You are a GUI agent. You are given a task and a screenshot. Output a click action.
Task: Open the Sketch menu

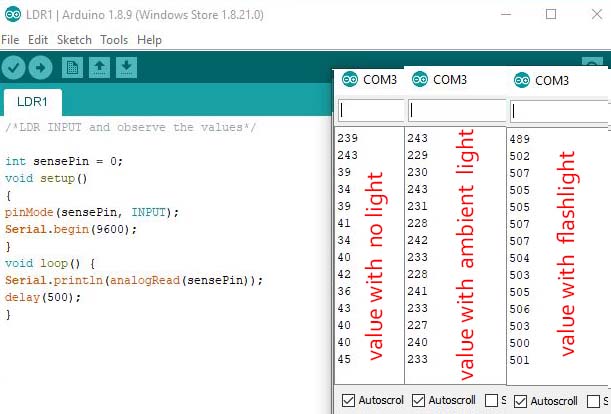[x=74, y=40]
